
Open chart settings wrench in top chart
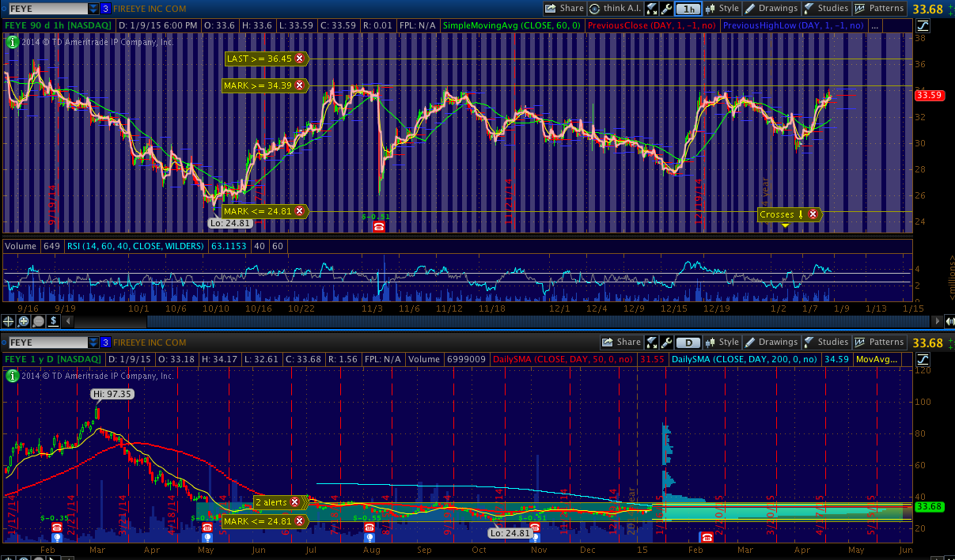[x=666, y=9]
